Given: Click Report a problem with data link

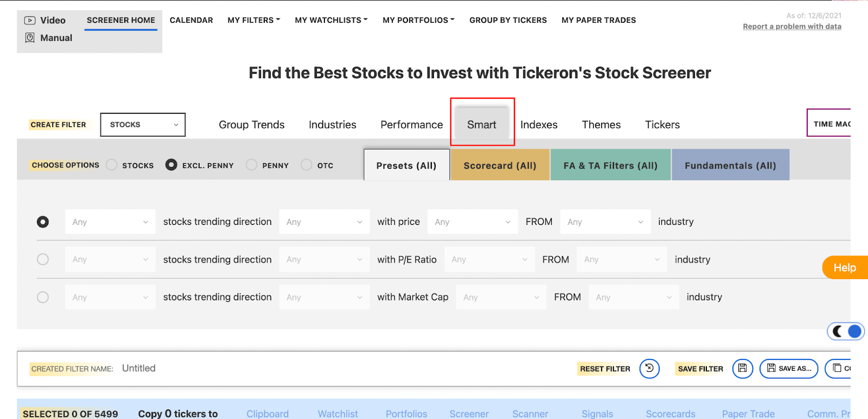Looking at the screenshot, I should 792,27.
